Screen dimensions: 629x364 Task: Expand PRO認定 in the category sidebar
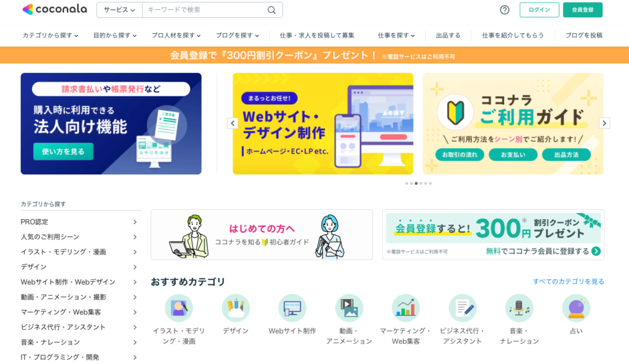click(x=79, y=222)
